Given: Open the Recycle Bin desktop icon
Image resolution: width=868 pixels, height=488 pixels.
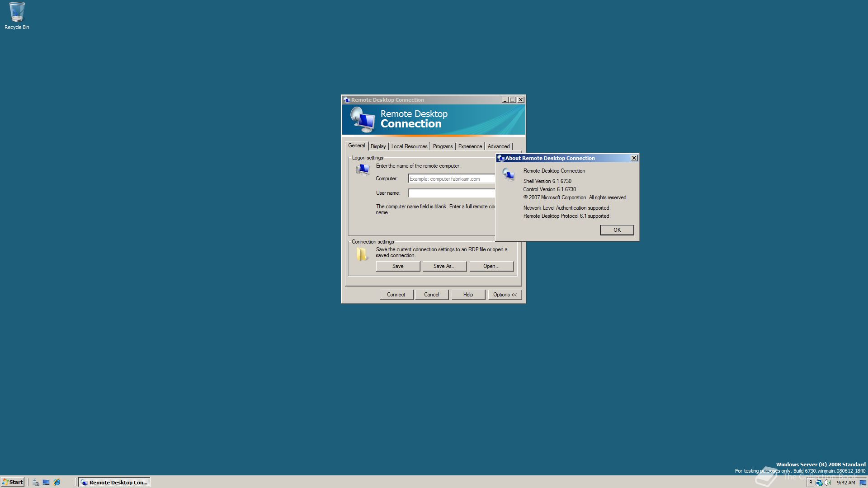Looking at the screenshot, I should 17,16.
